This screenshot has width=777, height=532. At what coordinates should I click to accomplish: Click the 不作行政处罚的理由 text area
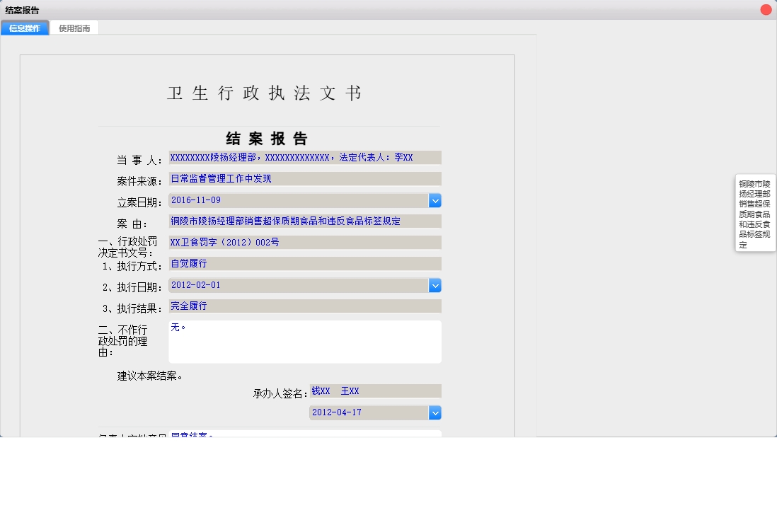(304, 341)
